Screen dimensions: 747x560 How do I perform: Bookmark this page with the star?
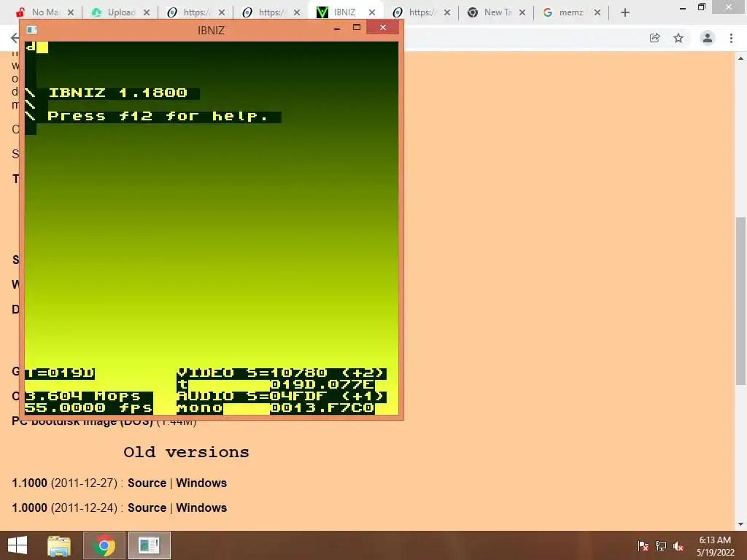[678, 38]
